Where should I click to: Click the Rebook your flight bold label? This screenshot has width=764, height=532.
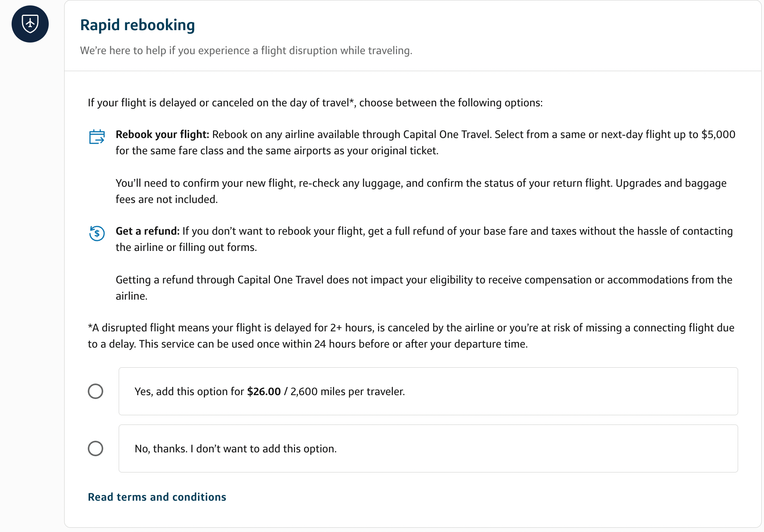click(x=162, y=134)
